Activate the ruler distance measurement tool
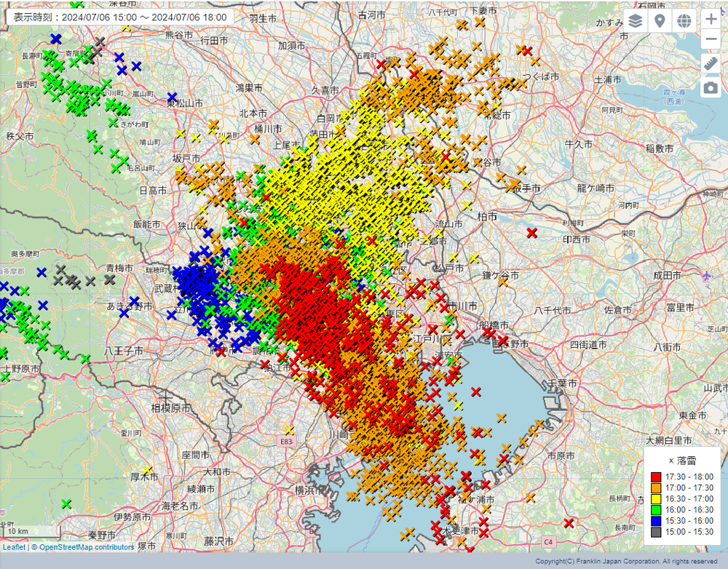The image size is (728, 569). 711,64
